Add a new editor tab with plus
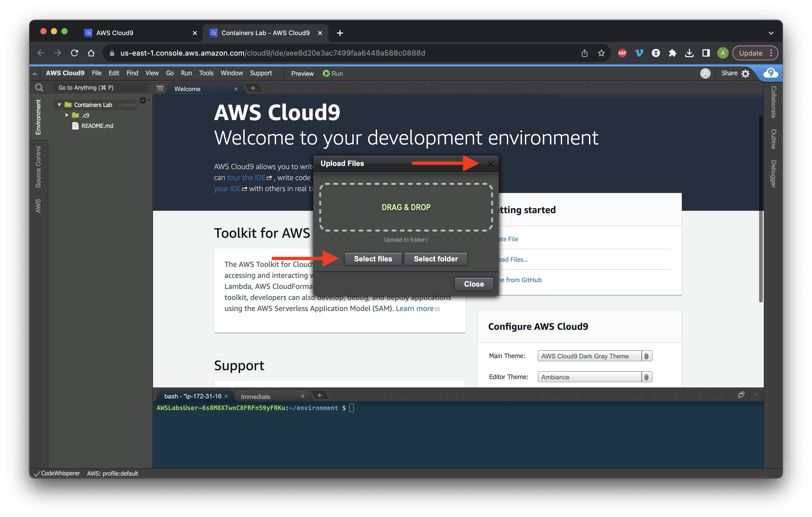Image resolution: width=812 pixels, height=517 pixels. tap(253, 88)
